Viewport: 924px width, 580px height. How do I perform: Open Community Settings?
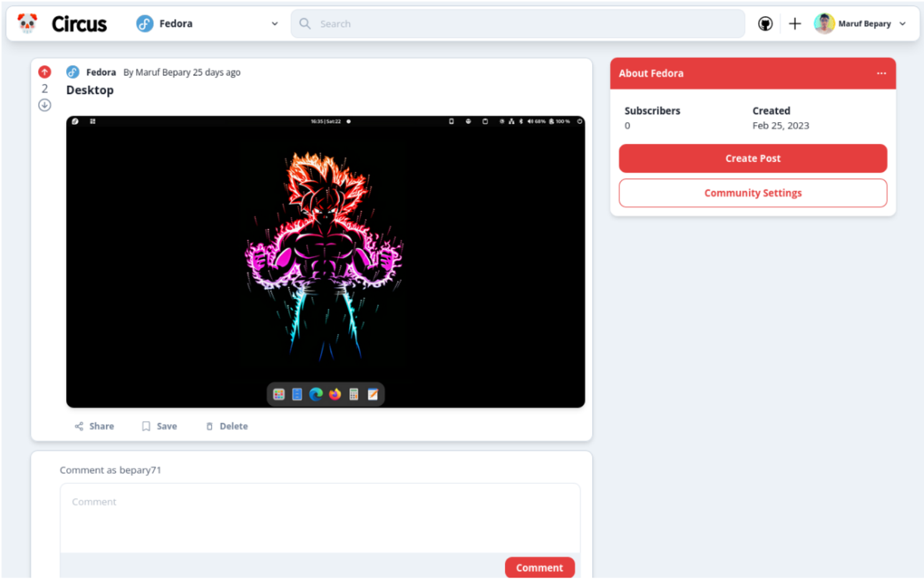[753, 193]
